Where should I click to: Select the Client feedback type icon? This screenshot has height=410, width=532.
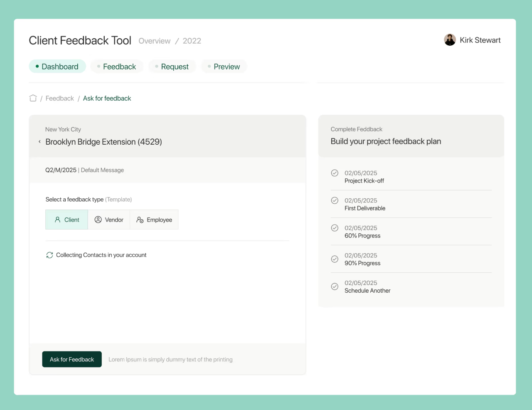[57, 220]
